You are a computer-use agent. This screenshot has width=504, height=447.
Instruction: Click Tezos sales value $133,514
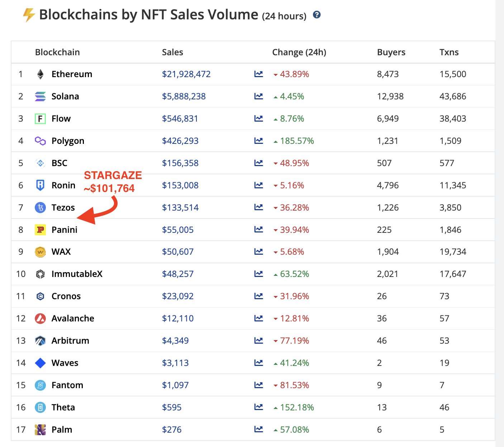[180, 208]
